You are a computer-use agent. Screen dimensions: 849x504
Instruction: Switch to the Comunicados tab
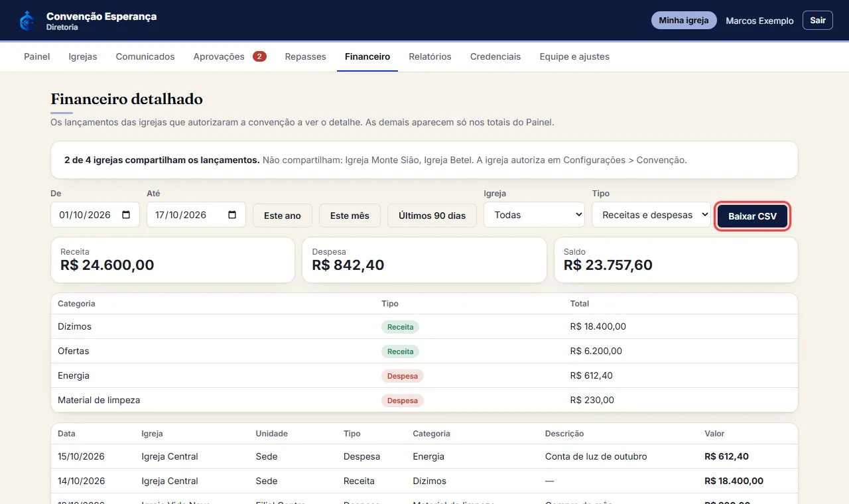(145, 56)
